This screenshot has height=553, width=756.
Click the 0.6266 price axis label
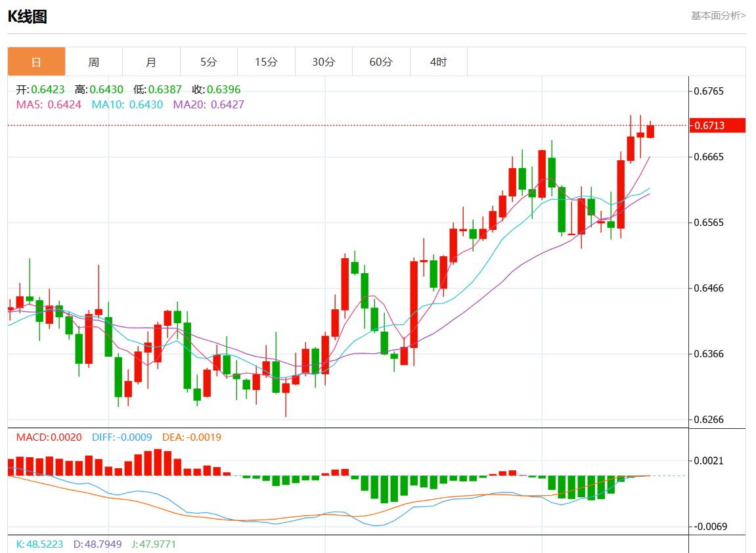pyautogui.click(x=709, y=420)
